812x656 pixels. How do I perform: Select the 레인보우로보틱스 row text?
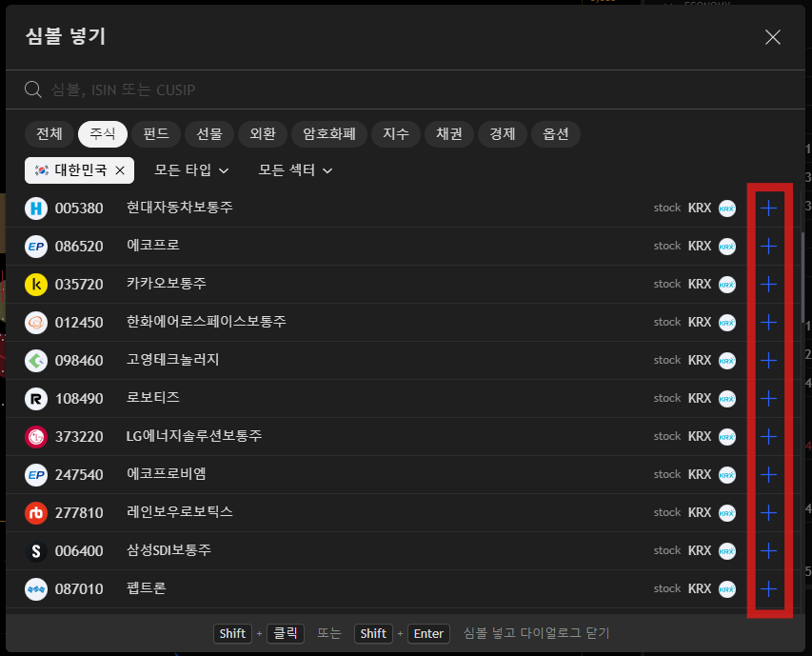[180, 512]
